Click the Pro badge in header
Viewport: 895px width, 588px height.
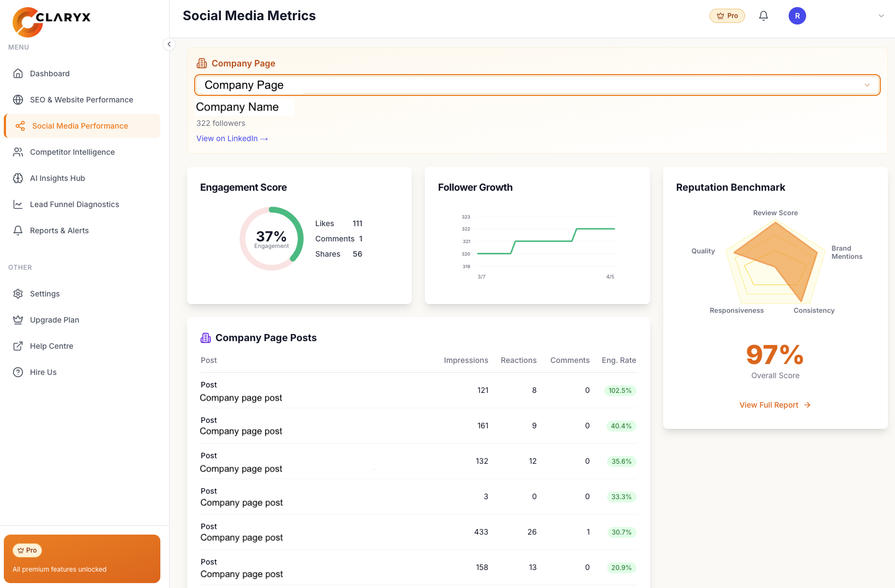pyautogui.click(x=727, y=16)
